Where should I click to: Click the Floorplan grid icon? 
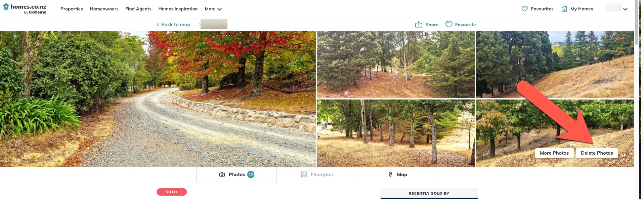pos(304,174)
